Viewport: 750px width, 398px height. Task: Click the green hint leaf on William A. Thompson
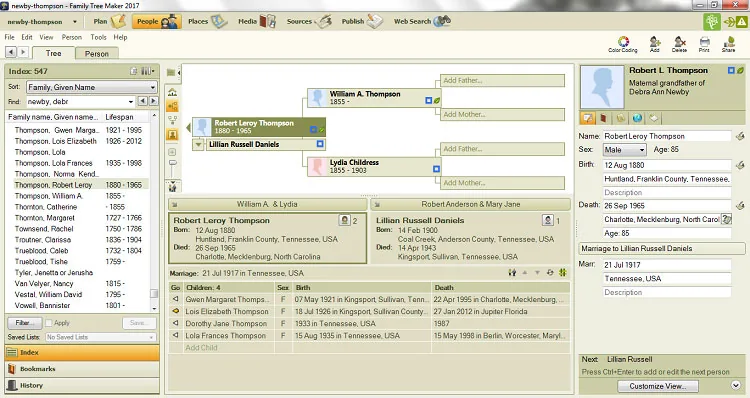[x=437, y=100]
